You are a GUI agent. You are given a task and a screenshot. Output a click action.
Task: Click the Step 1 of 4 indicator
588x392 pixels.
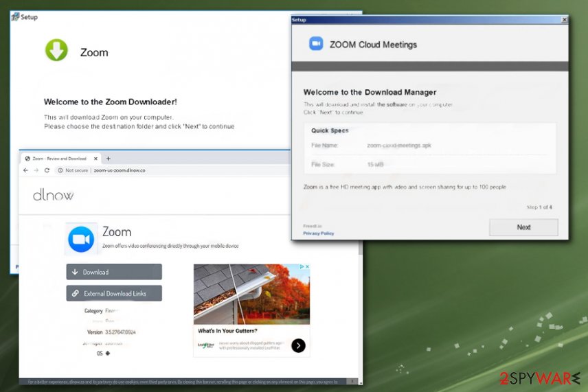pyautogui.click(x=539, y=207)
